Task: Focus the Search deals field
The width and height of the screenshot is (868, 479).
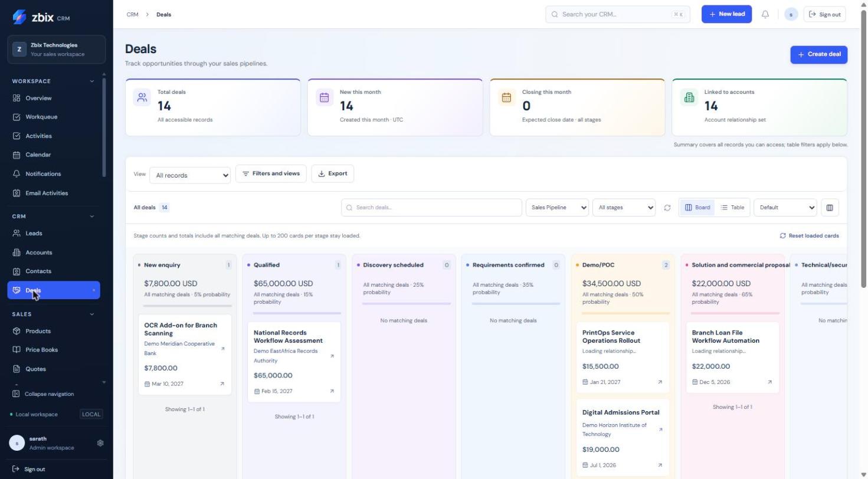Action: pyautogui.click(x=431, y=208)
